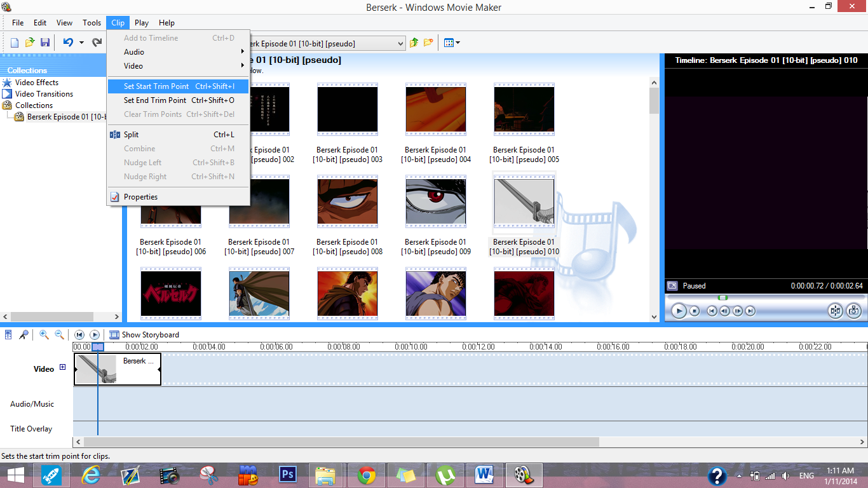This screenshot has width=868, height=488.
Task: Select clip thumbnail pseudo 009
Action: click(x=436, y=202)
